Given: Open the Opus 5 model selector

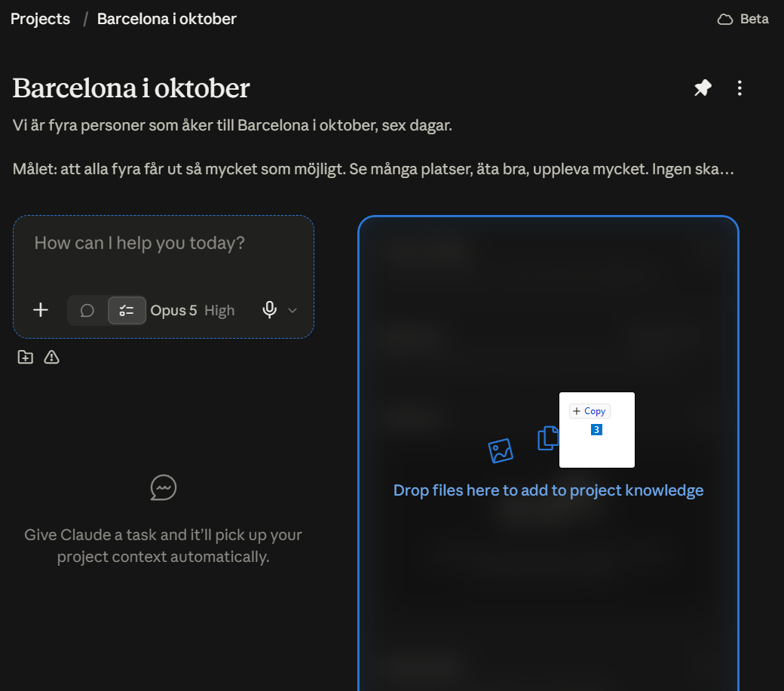Looking at the screenshot, I should click(173, 311).
